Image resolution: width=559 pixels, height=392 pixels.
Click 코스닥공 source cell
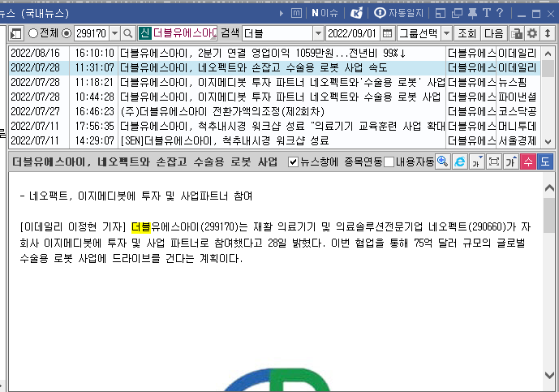click(x=518, y=112)
